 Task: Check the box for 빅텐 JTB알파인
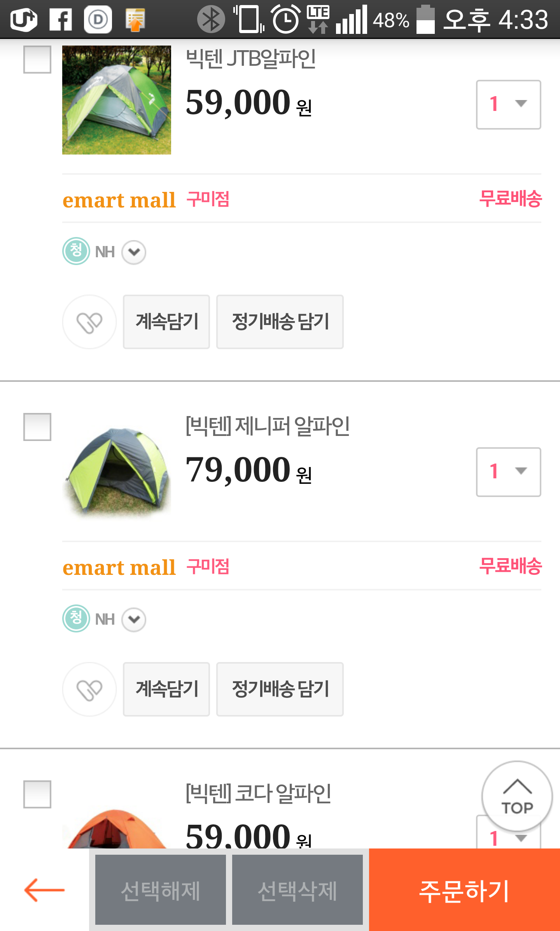[37, 60]
